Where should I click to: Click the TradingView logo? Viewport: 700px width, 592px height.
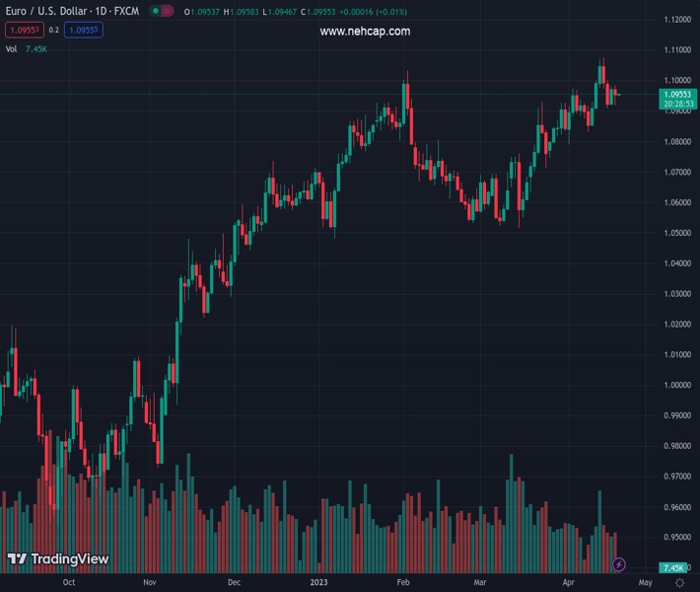point(57,559)
